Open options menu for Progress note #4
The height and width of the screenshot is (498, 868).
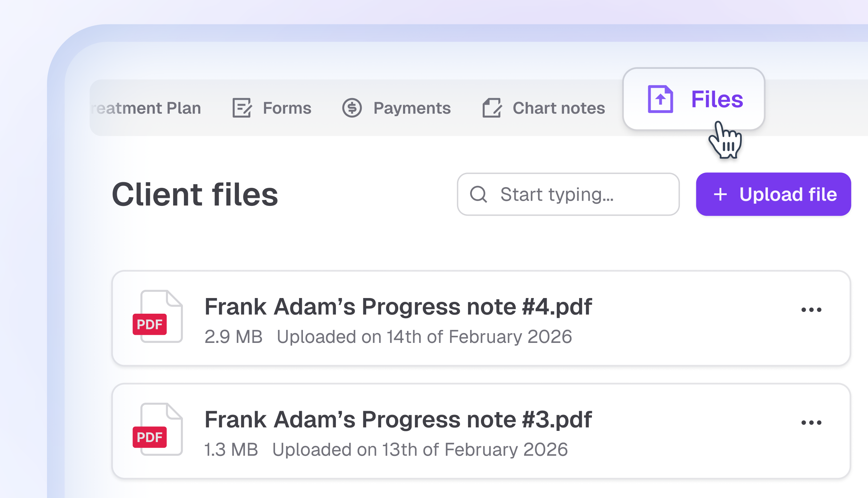(811, 310)
